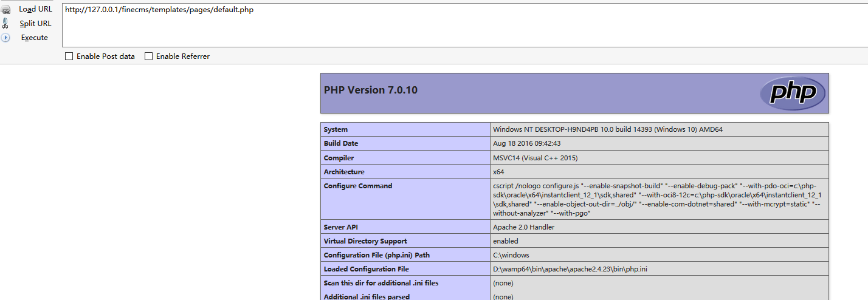Viewport: 868px width, 300px height.
Task: Select the Architecture row label
Action: (x=344, y=172)
